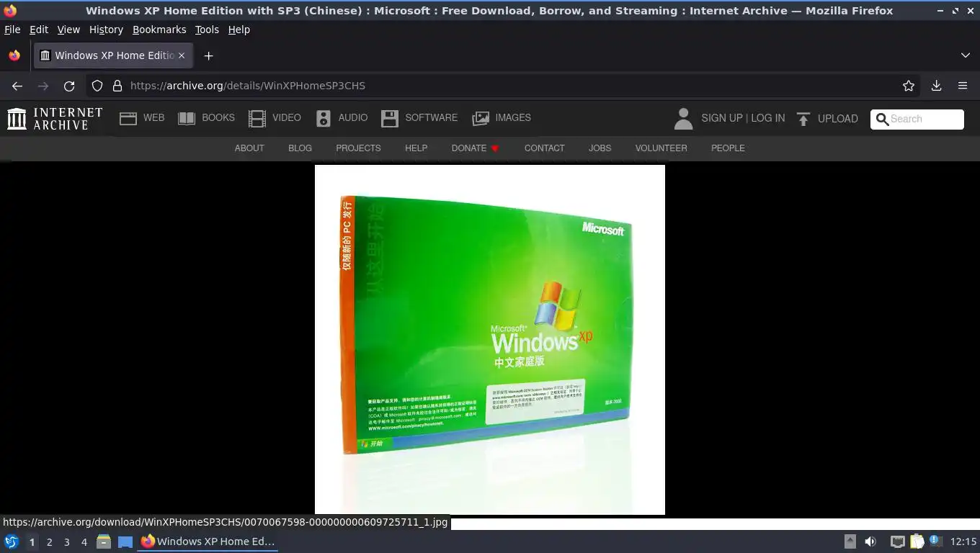List all tabs dropdown arrow
980x553 pixels.
click(966, 55)
